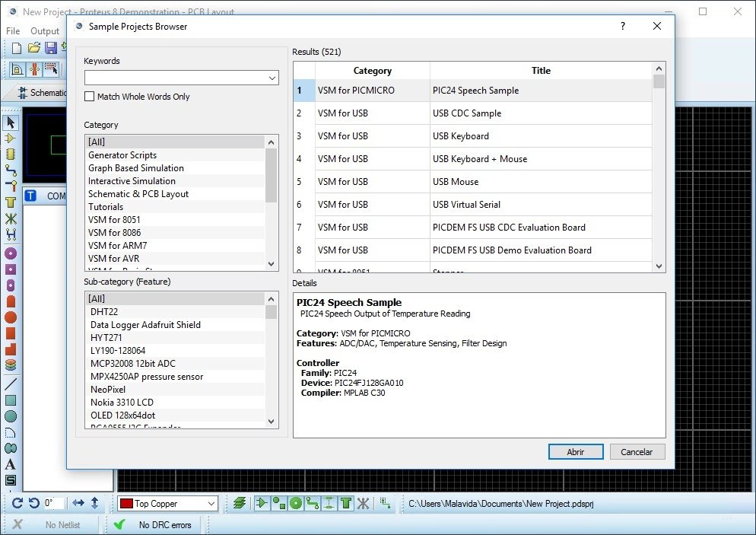Select the 2D Arc graphics tool
This screenshot has height=535, width=756.
coord(11,433)
